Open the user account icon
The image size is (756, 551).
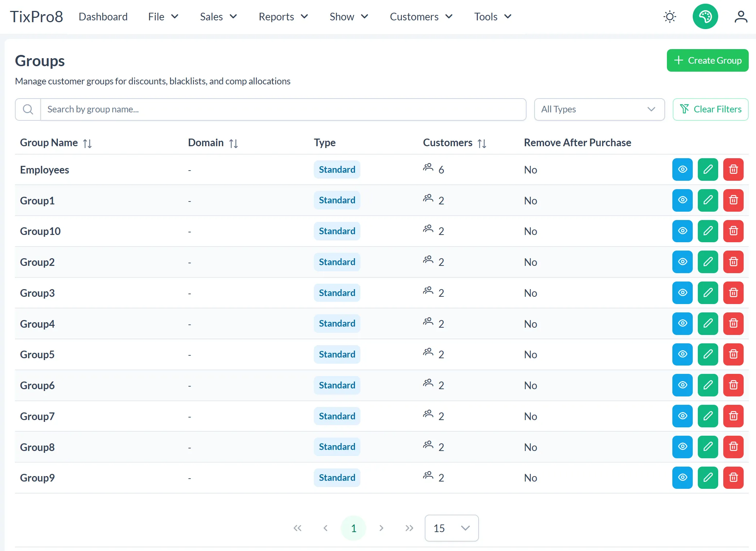coord(740,17)
